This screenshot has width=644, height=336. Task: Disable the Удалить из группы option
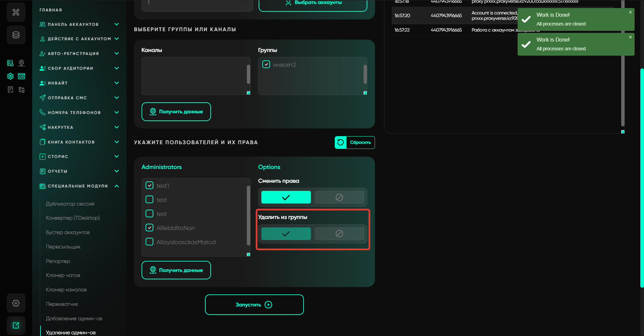tap(339, 234)
